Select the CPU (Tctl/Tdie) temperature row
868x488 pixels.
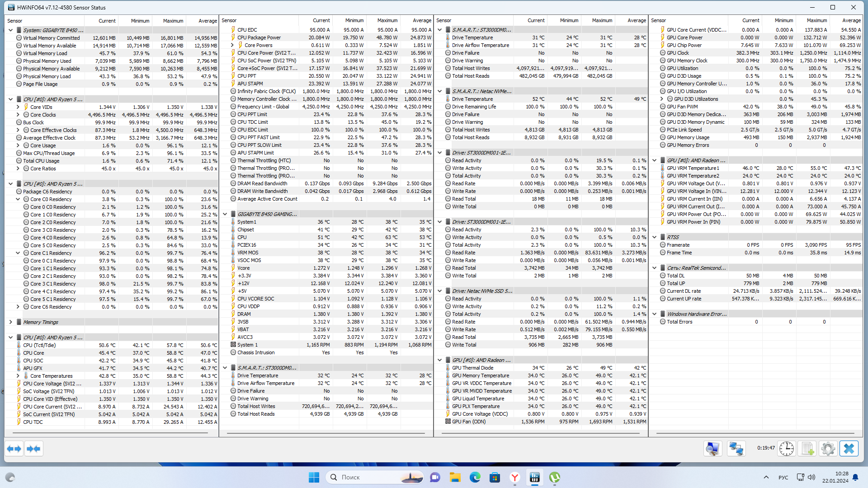pyautogui.click(x=39, y=345)
